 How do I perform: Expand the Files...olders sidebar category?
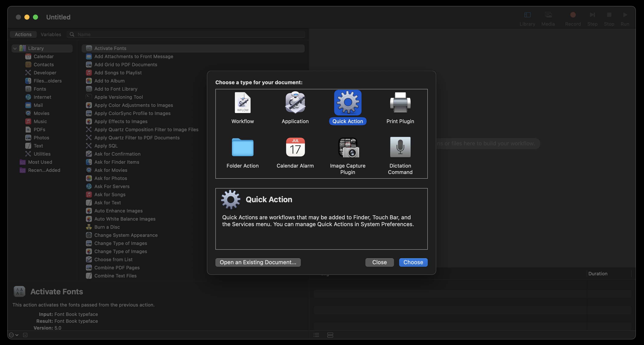pos(48,81)
